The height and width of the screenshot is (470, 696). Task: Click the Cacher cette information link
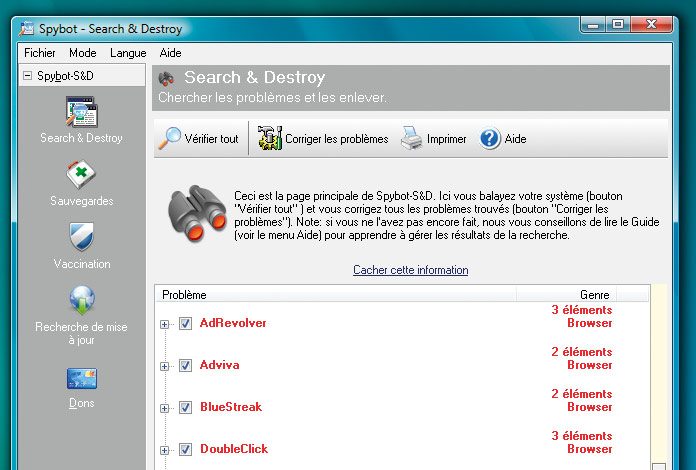coord(411,270)
